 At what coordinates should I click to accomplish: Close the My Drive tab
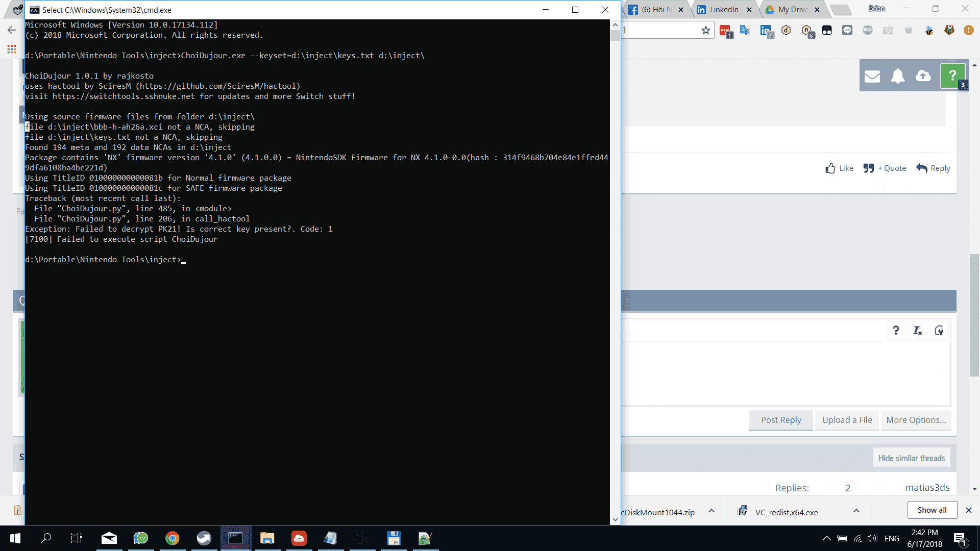pyautogui.click(x=817, y=10)
